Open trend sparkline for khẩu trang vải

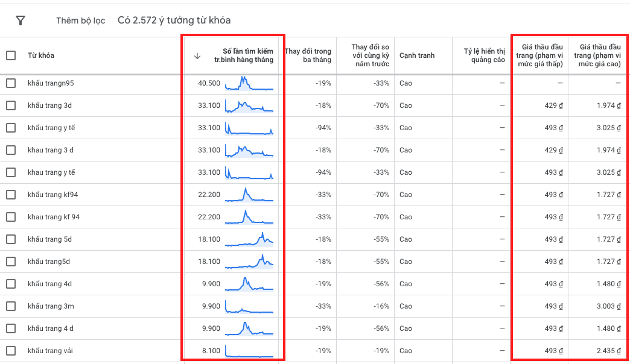[x=249, y=350]
